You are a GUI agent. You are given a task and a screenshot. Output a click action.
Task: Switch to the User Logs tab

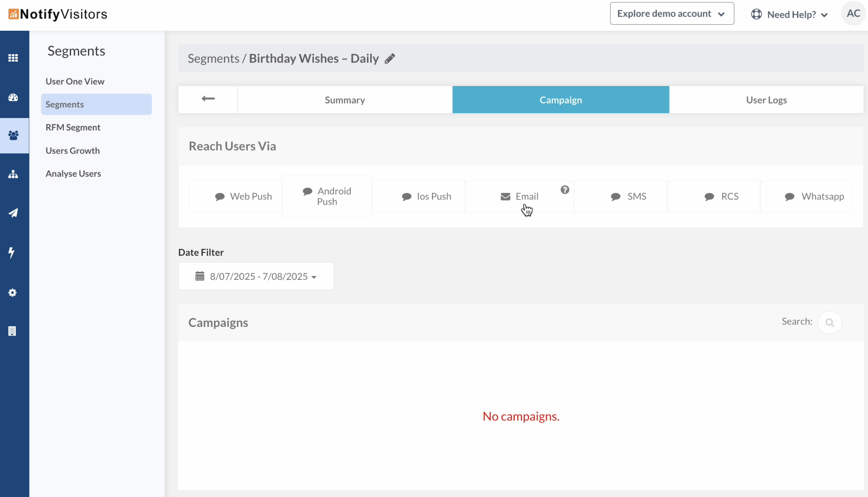[766, 100]
